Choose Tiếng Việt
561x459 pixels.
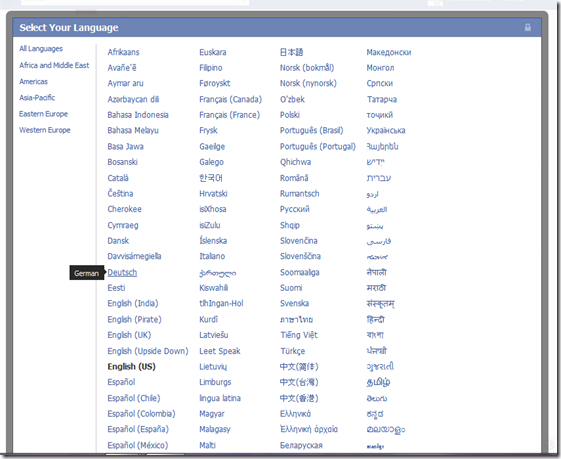pyautogui.click(x=299, y=335)
